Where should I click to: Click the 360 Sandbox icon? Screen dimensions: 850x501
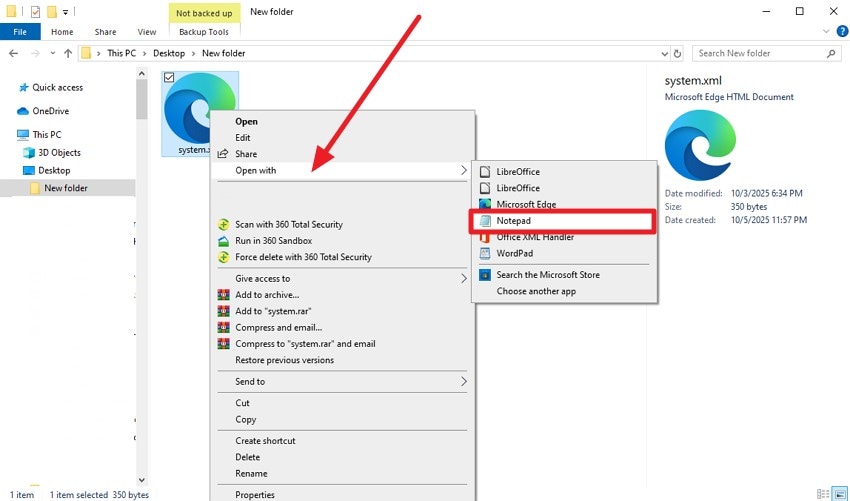point(223,241)
